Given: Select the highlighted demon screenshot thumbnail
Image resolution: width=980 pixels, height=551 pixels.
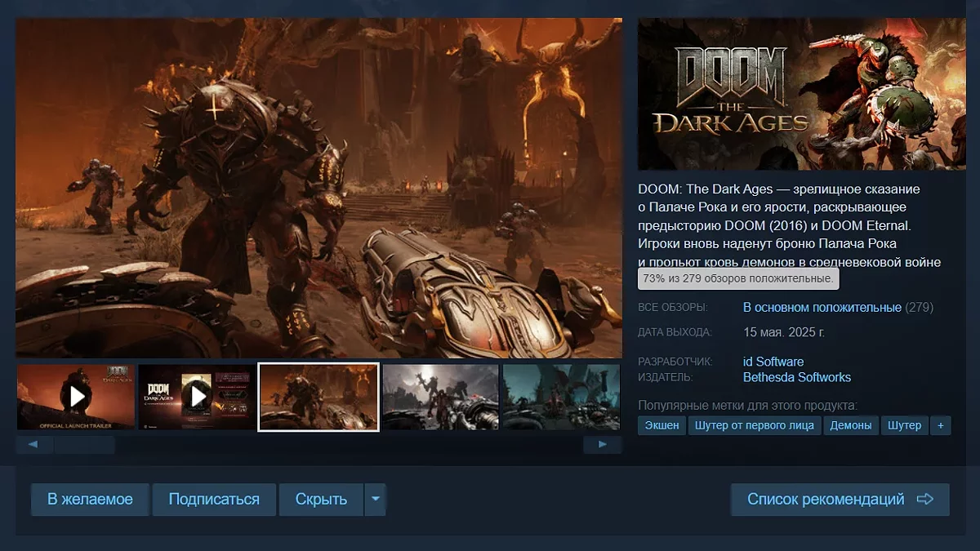Looking at the screenshot, I should click(318, 397).
